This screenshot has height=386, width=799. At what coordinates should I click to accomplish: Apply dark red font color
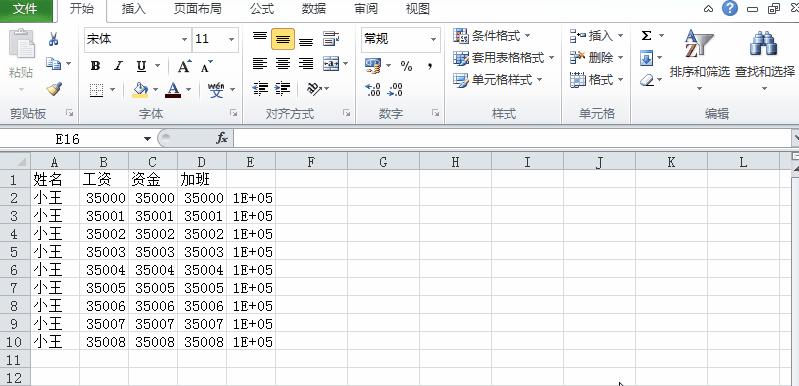(173, 90)
